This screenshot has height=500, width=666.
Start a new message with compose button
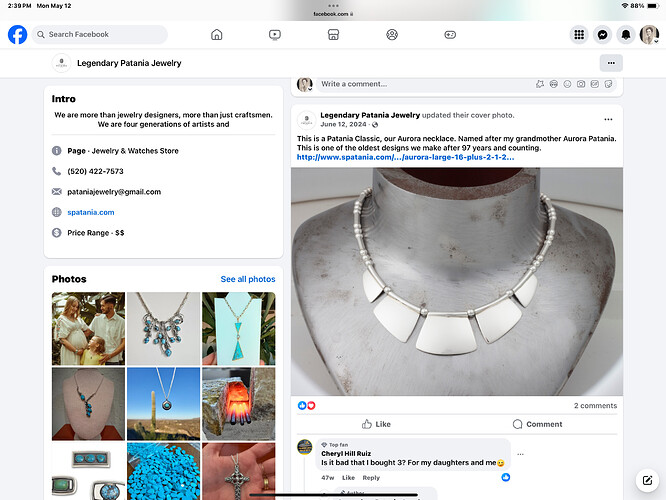click(x=647, y=480)
